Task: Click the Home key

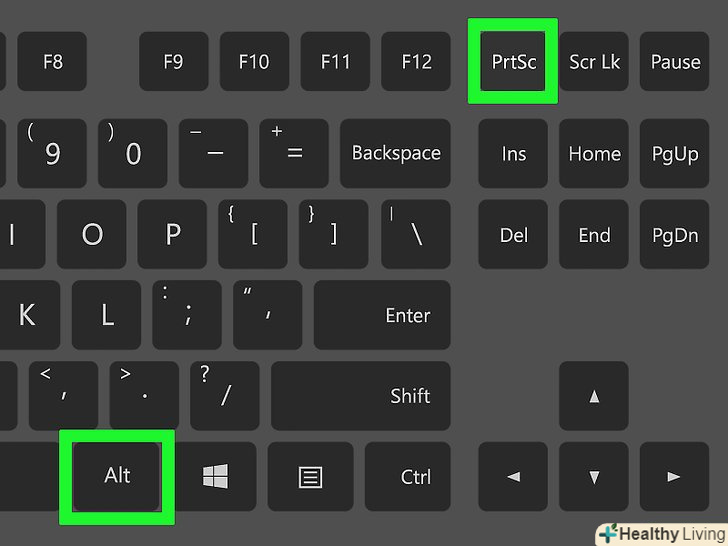Action: (594, 153)
